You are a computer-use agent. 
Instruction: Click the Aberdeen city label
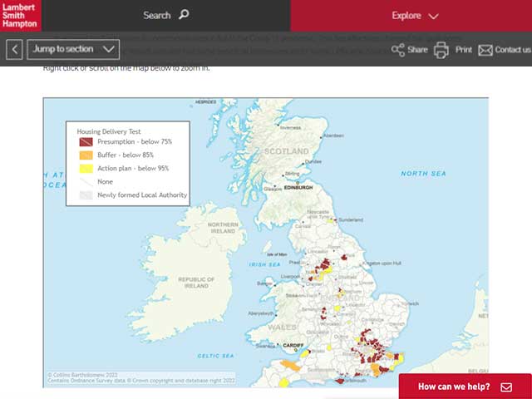333,135
